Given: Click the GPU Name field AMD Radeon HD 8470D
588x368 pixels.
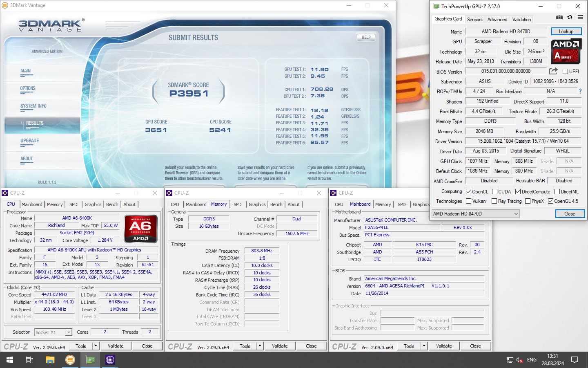Looking at the screenshot, I should pyautogui.click(x=506, y=31).
